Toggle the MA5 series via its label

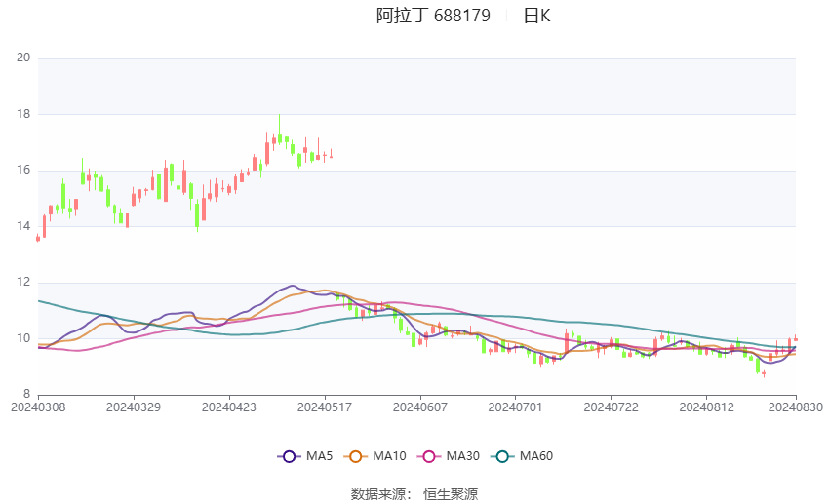[x=320, y=455]
